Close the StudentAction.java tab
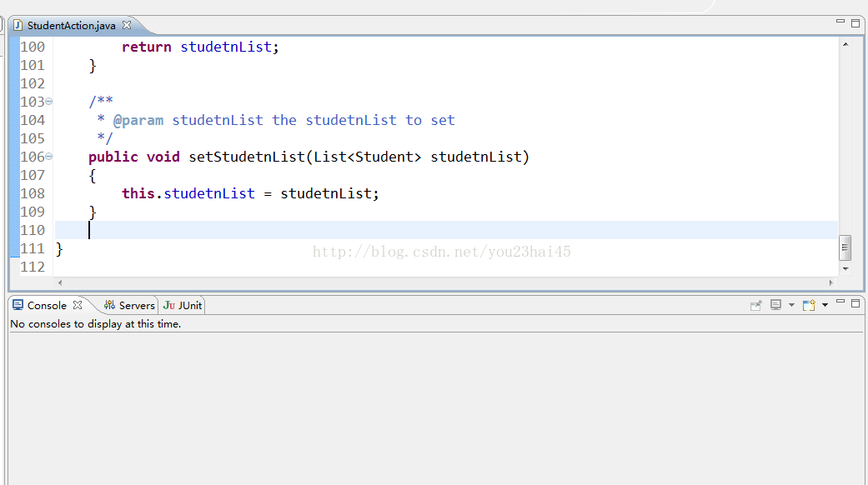868x485 pixels. (127, 25)
